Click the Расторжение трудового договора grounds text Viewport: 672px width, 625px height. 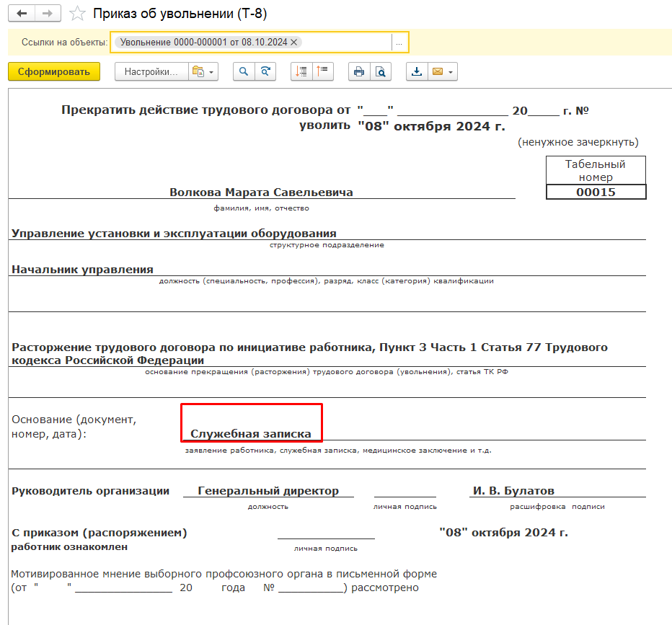tap(309, 353)
